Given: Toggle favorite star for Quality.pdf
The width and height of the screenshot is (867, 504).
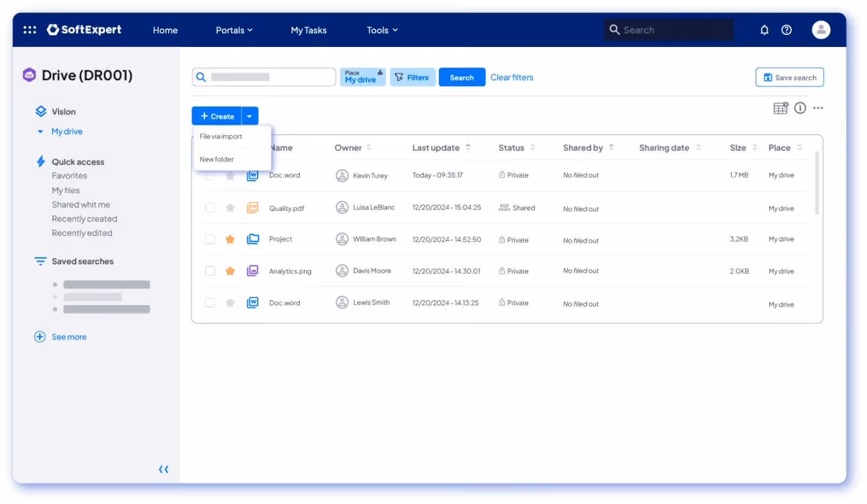Looking at the screenshot, I should pyautogui.click(x=230, y=208).
